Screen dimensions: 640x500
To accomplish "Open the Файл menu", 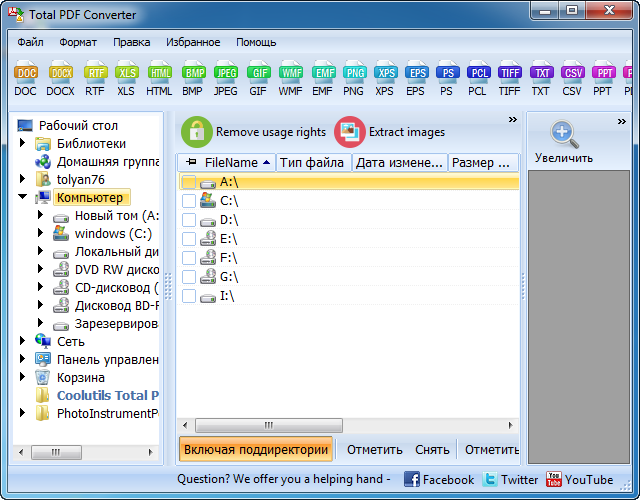I will 30,42.
